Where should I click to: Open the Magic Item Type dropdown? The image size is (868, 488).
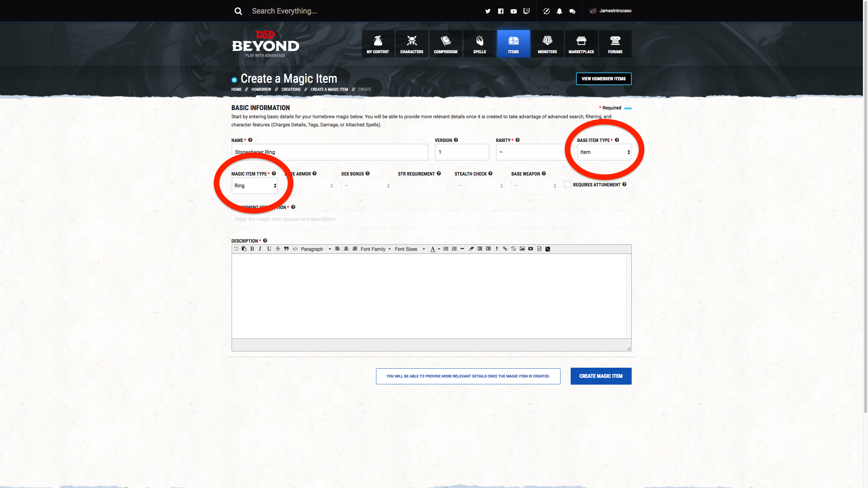(x=255, y=186)
